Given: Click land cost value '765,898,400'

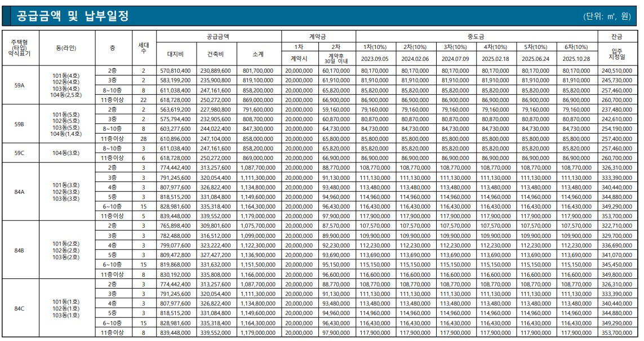Looking at the screenshot, I should 175,225.
